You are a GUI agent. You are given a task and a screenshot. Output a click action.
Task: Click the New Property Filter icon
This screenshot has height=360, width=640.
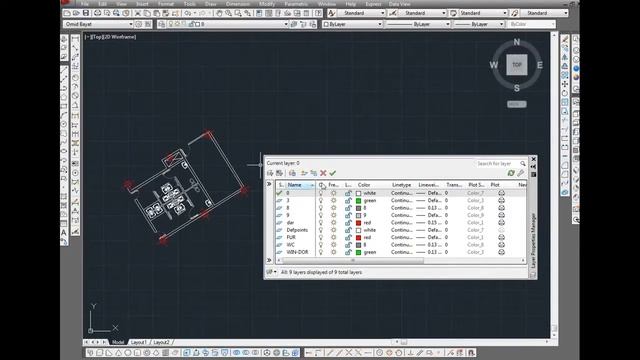(x=270, y=173)
